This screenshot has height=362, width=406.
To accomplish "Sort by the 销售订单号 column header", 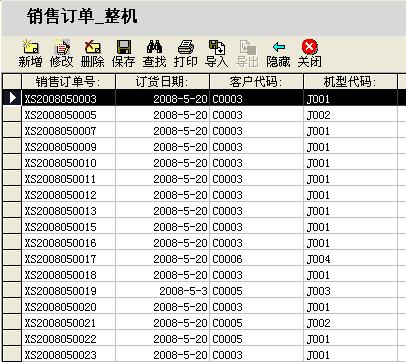I will (x=68, y=82).
